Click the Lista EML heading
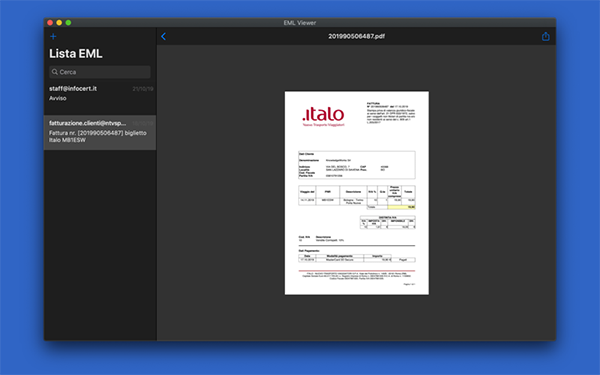Screen dimensions: 600x375 (x=76, y=54)
